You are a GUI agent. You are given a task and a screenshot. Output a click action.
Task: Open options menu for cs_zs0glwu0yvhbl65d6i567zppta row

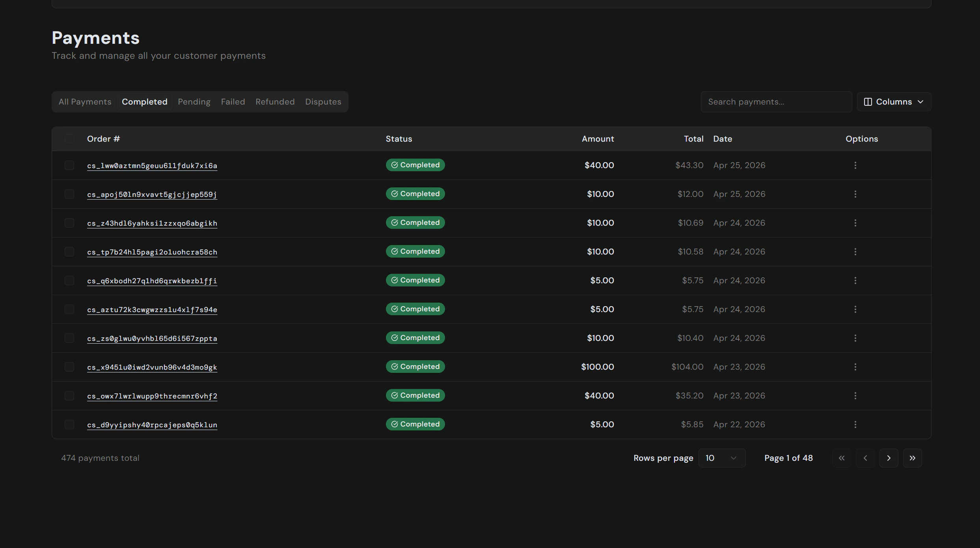[x=855, y=338]
